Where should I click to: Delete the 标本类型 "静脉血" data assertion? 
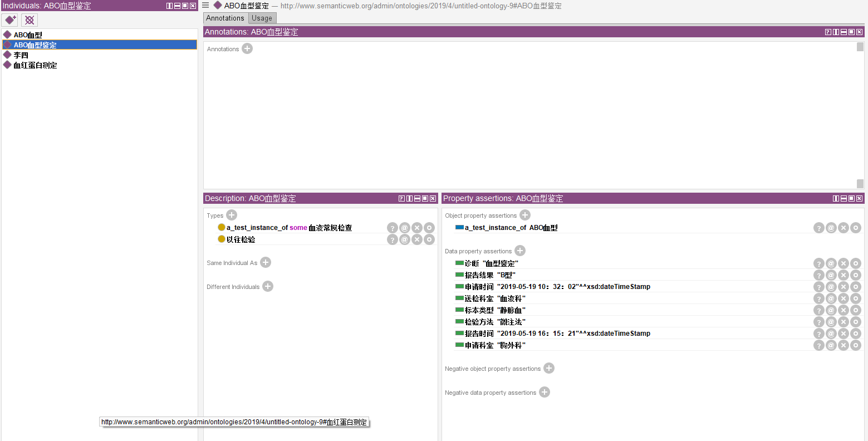pyautogui.click(x=844, y=310)
